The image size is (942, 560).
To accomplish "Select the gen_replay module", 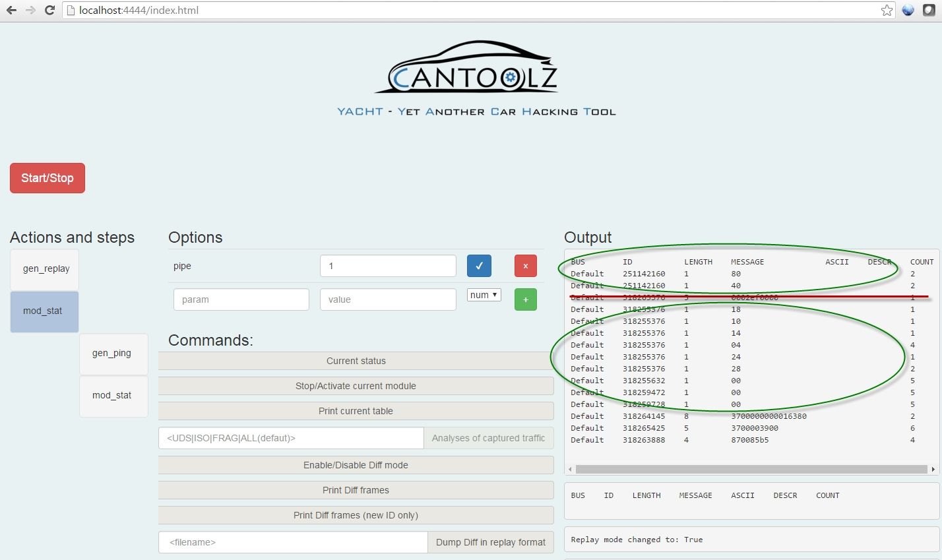I will (x=45, y=269).
